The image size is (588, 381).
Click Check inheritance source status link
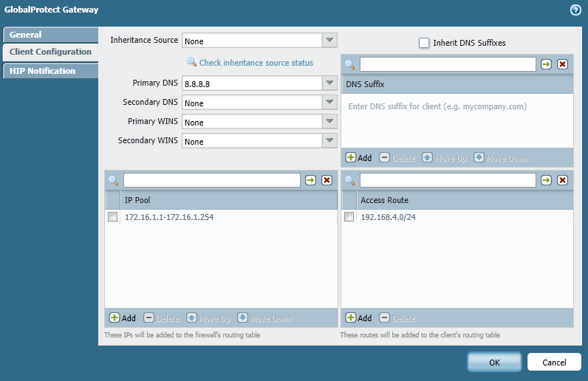[x=256, y=63]
